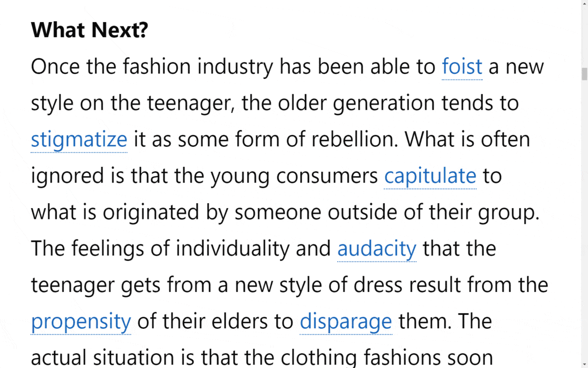The image size is (588, 368).
Task: Click the word 'individuality' in the text
Action: 233,249
